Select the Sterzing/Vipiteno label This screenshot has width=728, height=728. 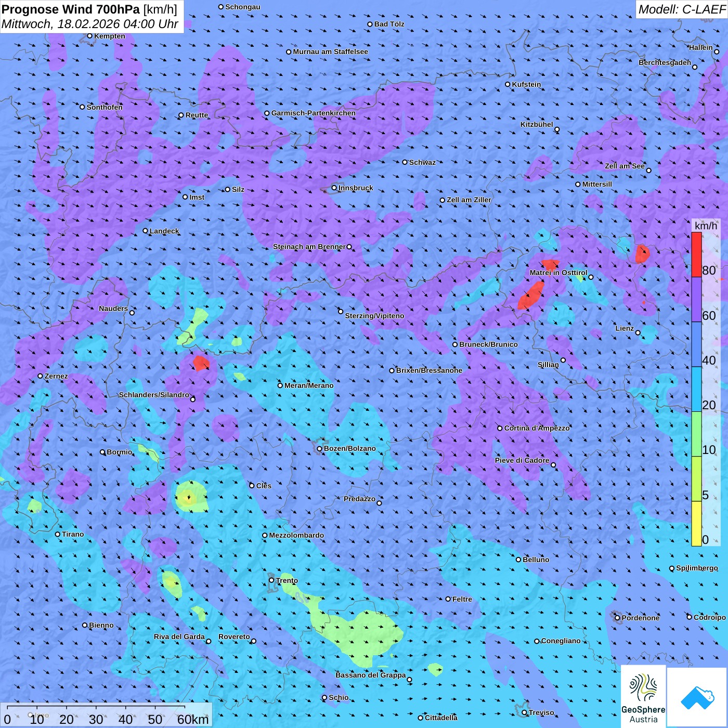tap(374, 316)
